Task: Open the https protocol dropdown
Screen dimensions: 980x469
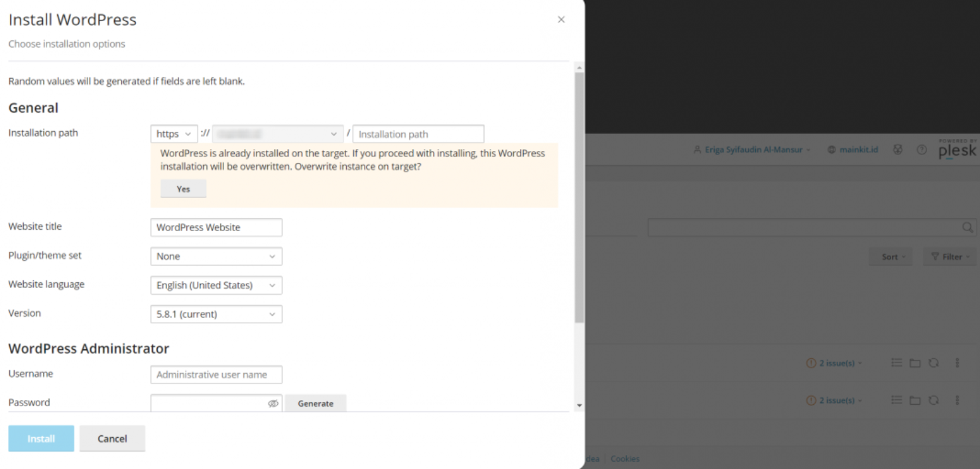Action: pos(174,134)
